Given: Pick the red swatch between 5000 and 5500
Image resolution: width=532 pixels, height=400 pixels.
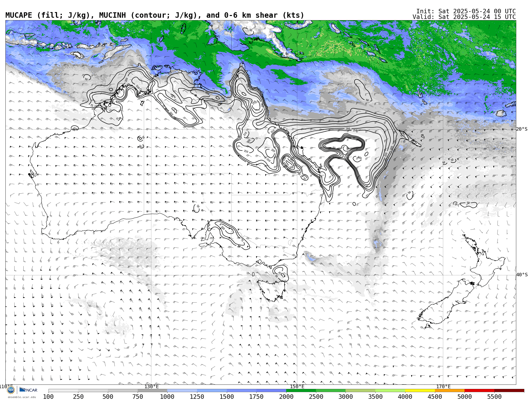Looking at the screenshot, I should pos(479,391).
